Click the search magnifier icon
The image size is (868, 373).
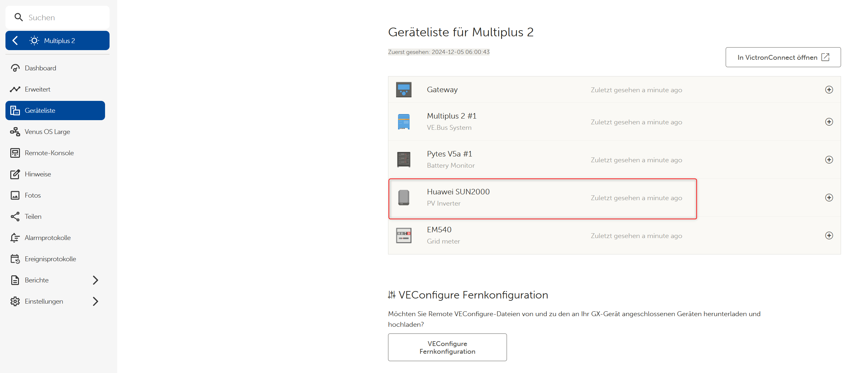[x=19, y=17]
